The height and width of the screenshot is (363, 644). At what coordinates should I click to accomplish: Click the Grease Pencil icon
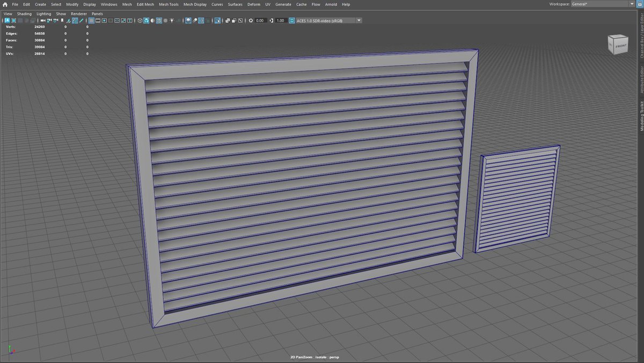tap(82, 20)
